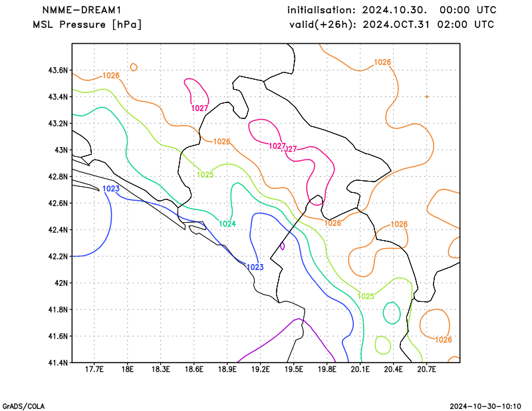
Task: Select the lime 1025 label near 20.1E
Action: pyautogui.click(x=366, y=297)
